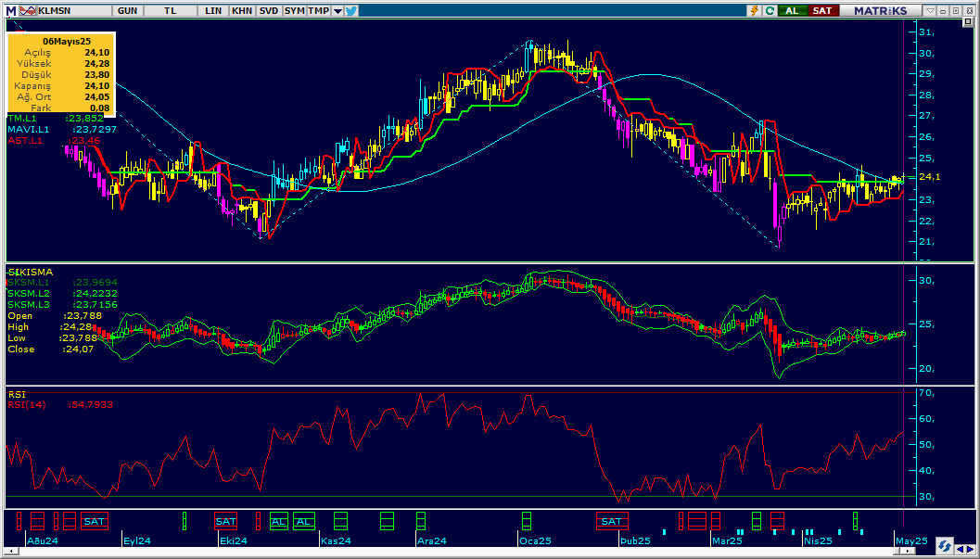This screenshot has width=980, height=559.
Task: Select the SYM toolbar tab
Action: 293,10
